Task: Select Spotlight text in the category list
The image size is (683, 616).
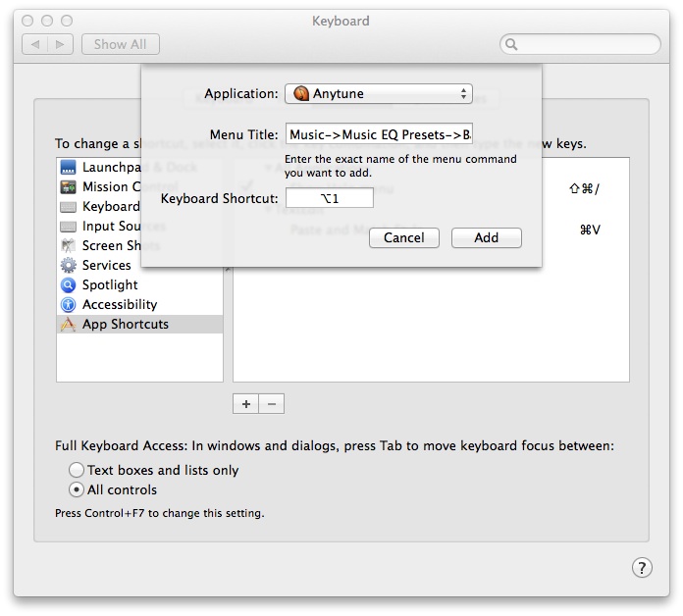Action: [x=110, y=285]
